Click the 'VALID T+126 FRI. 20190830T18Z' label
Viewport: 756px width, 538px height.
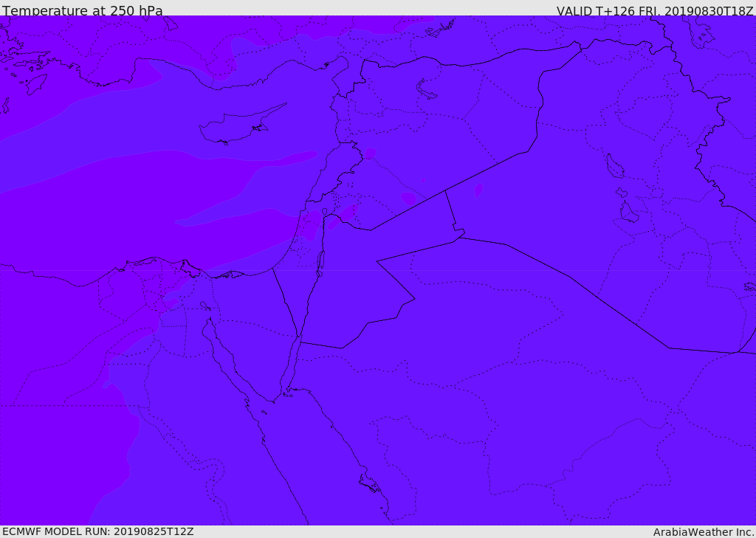[655, 10]
